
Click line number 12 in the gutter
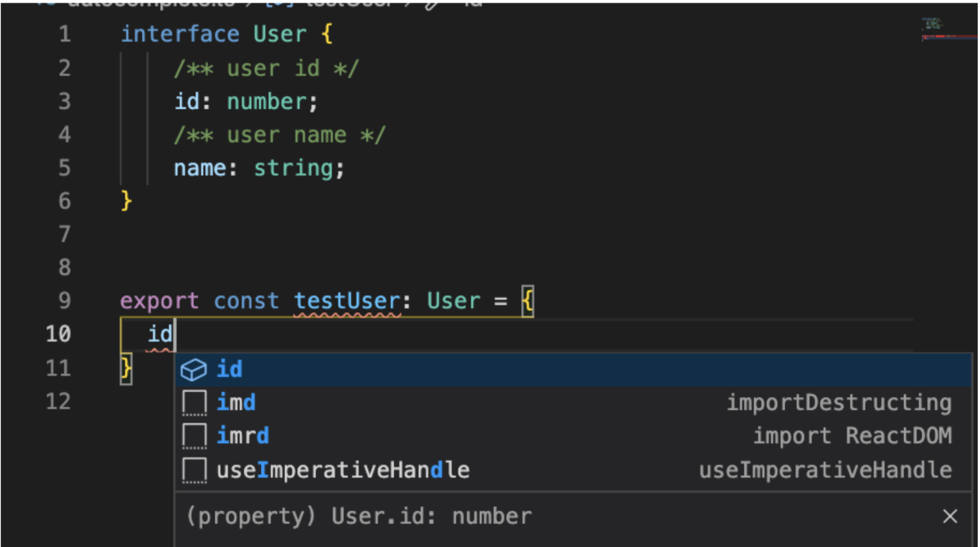(58, 401)
